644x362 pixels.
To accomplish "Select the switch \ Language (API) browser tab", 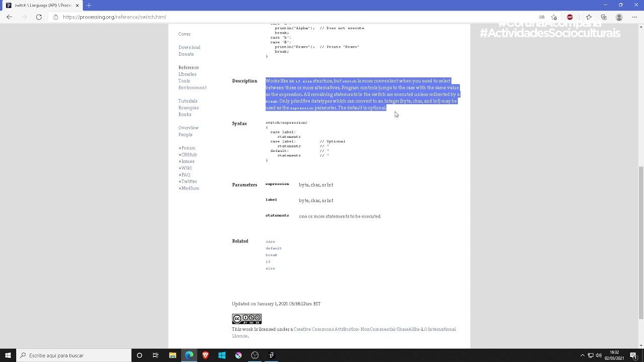I will click(x=42, y=6).
